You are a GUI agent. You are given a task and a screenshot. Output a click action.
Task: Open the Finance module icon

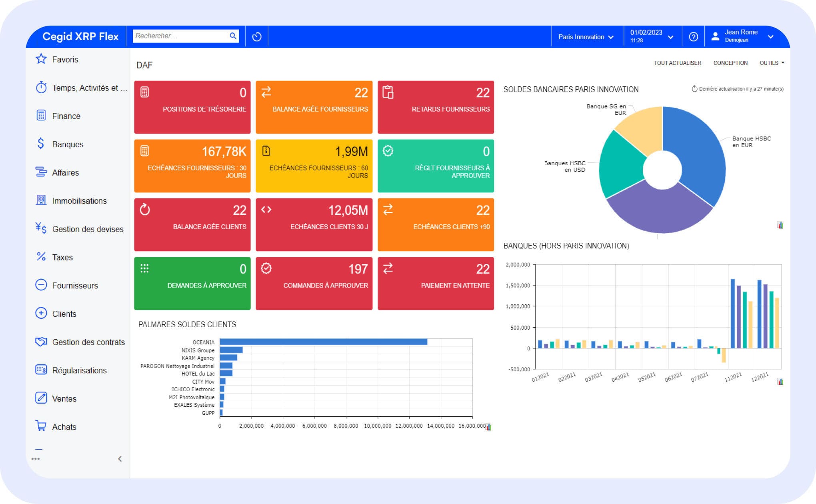coord(42,116)
